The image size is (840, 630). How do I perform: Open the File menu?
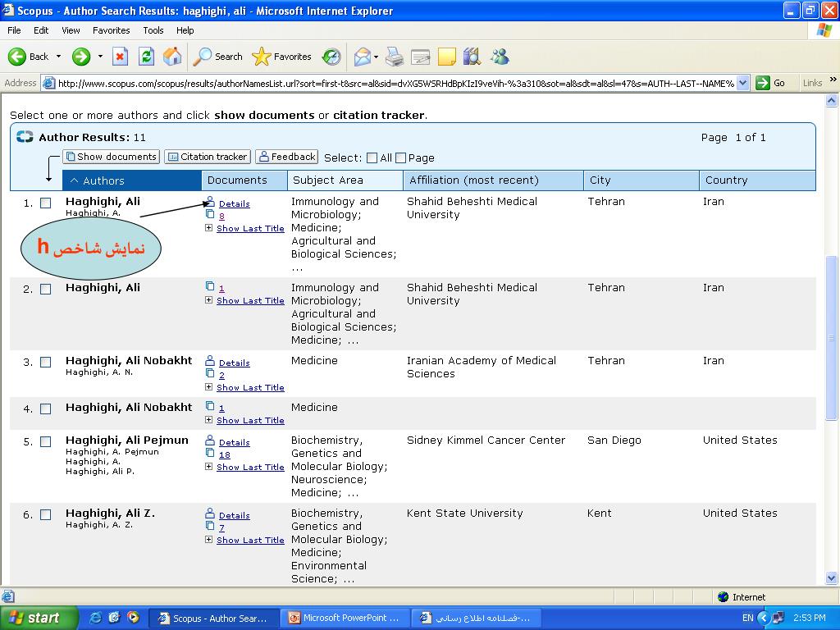pyautogui.click(x=14, y=30)
